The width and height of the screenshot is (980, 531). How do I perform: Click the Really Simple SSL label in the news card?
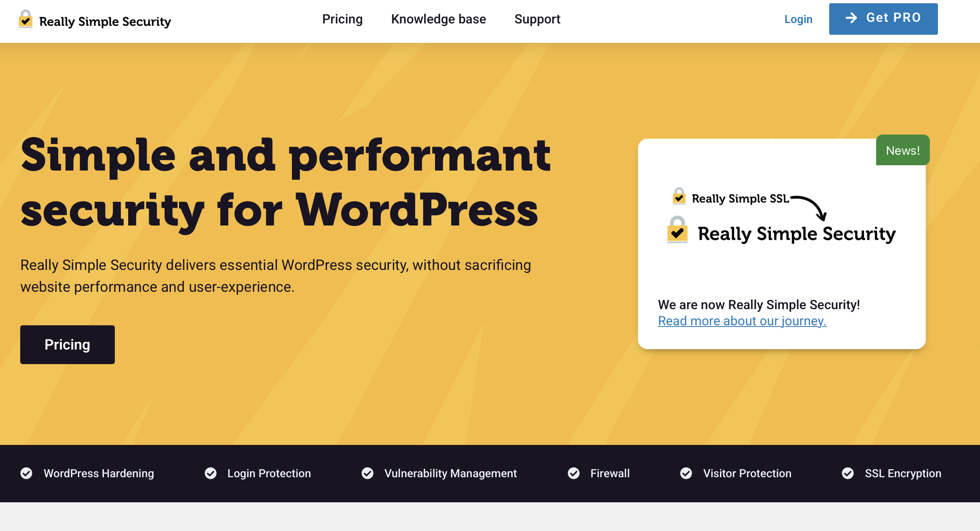click(x=740, y=198)
